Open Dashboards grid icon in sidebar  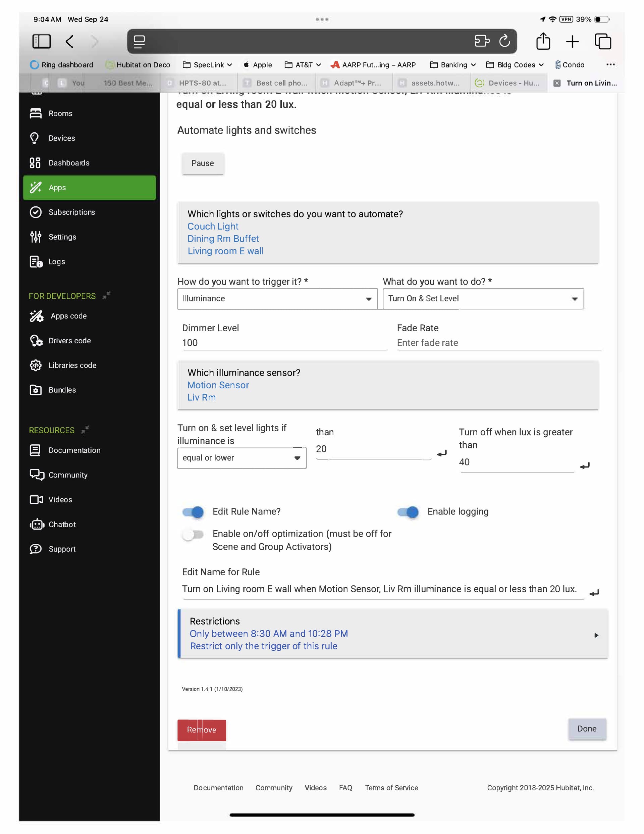[x=35, y=163]
